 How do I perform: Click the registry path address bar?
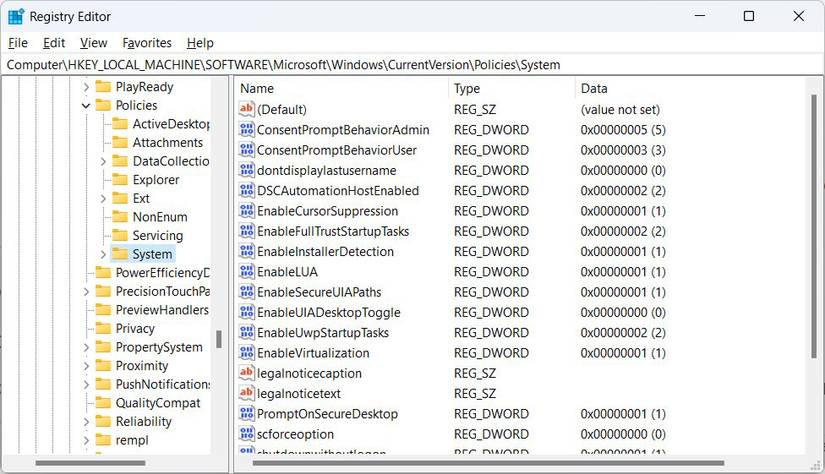pyautogui.click(x=412, y=65)
